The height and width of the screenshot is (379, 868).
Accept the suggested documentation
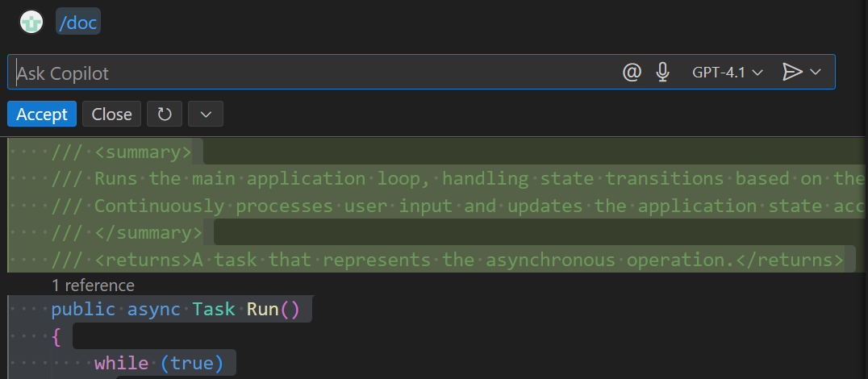tap(42, 114)
